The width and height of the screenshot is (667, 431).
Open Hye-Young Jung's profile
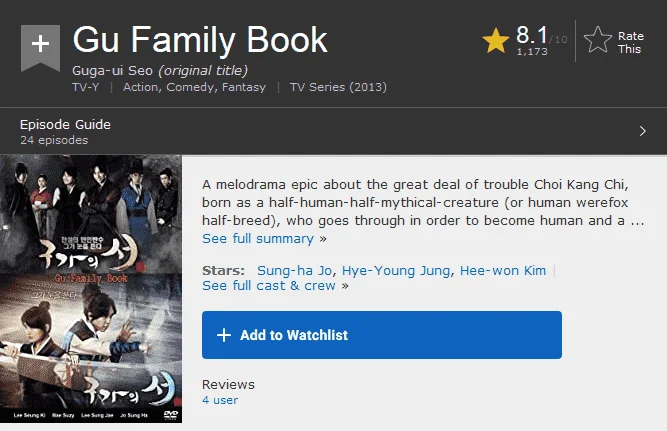click(x=396, y=271)
